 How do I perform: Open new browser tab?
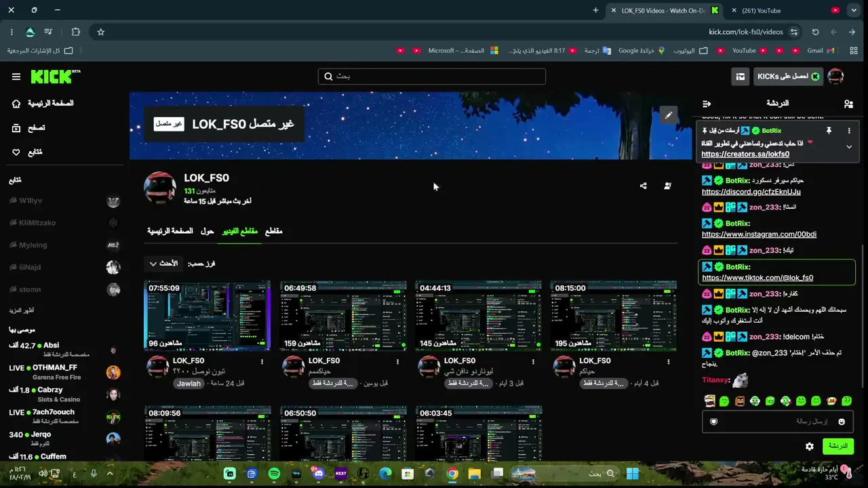click(595, 10)
